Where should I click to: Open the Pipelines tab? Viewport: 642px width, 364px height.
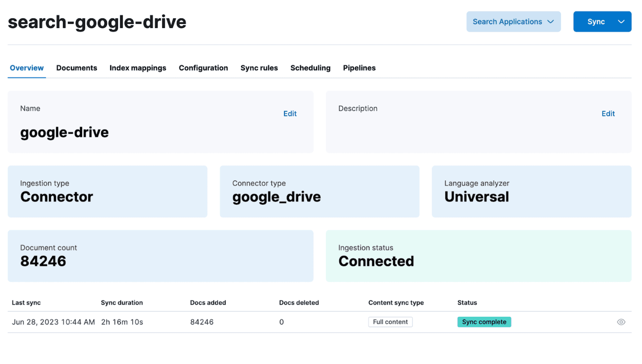coord(359,68)
